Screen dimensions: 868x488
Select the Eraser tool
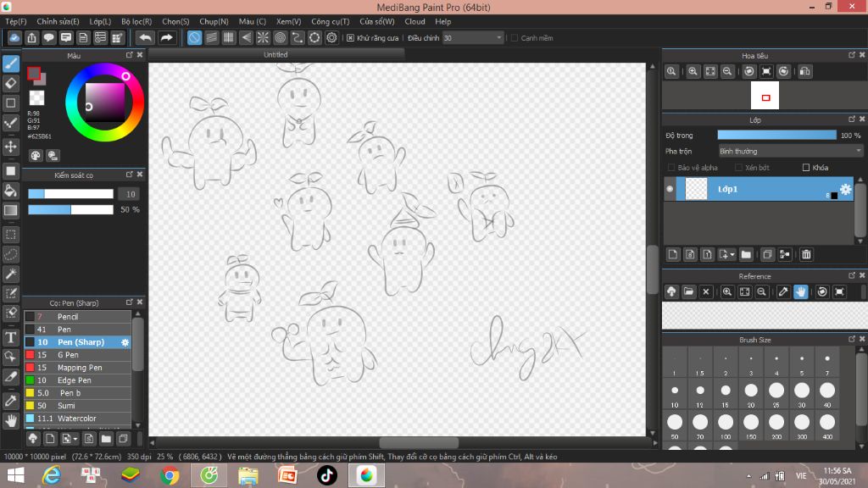pyautogui.click(x=11, y=84)
